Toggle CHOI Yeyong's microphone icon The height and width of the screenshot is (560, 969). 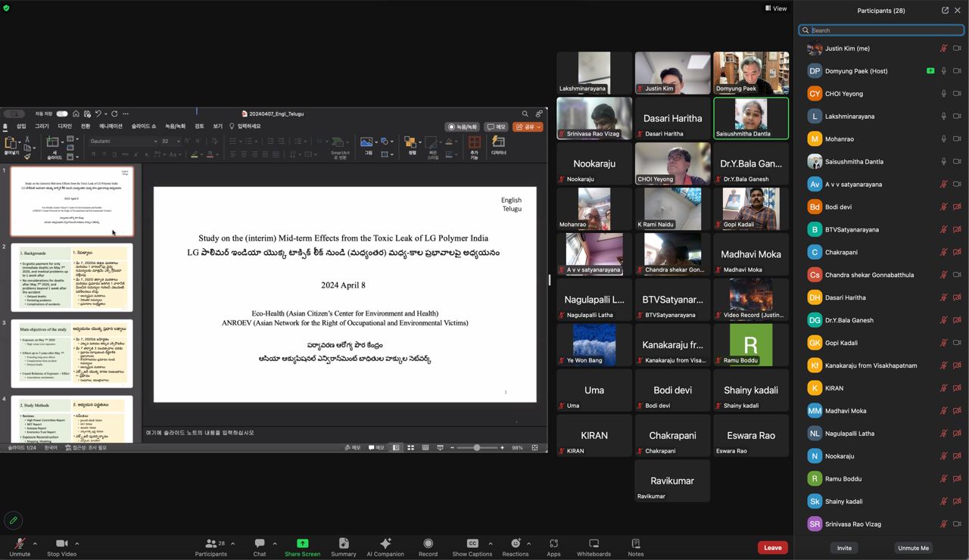(943, 94)
